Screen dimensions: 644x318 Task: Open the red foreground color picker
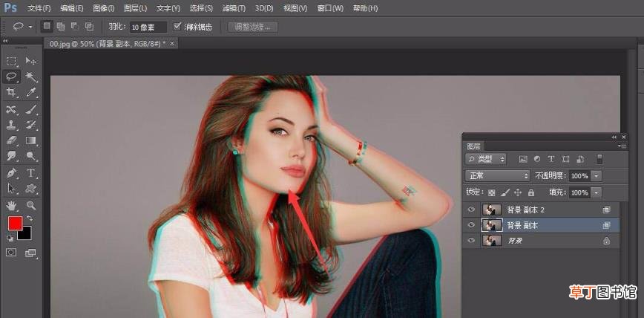(15, 224)
